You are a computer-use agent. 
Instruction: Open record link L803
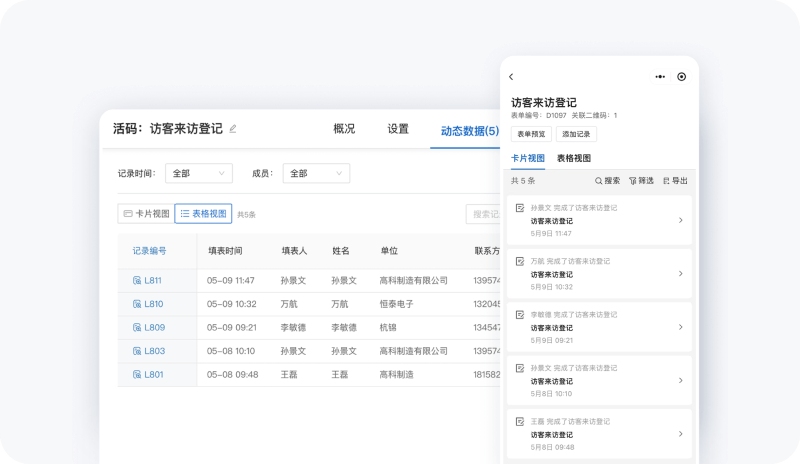click(x=154, y=351)
